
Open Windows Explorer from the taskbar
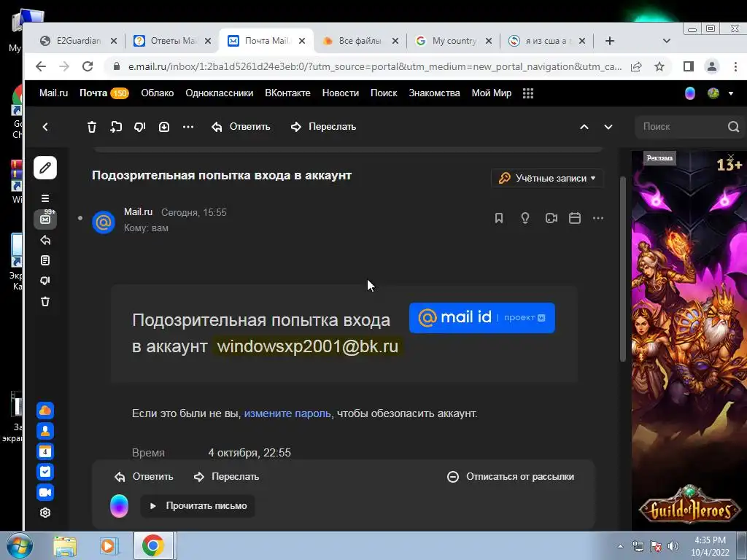click(65, 546)
